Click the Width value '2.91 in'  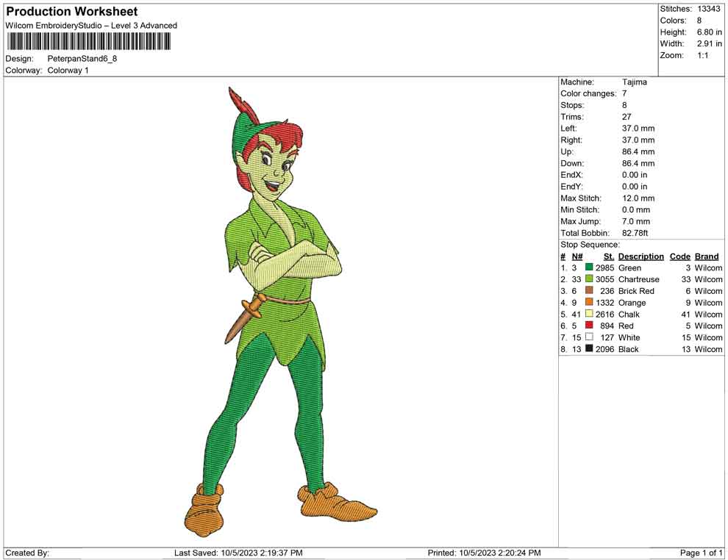(709, 43)
